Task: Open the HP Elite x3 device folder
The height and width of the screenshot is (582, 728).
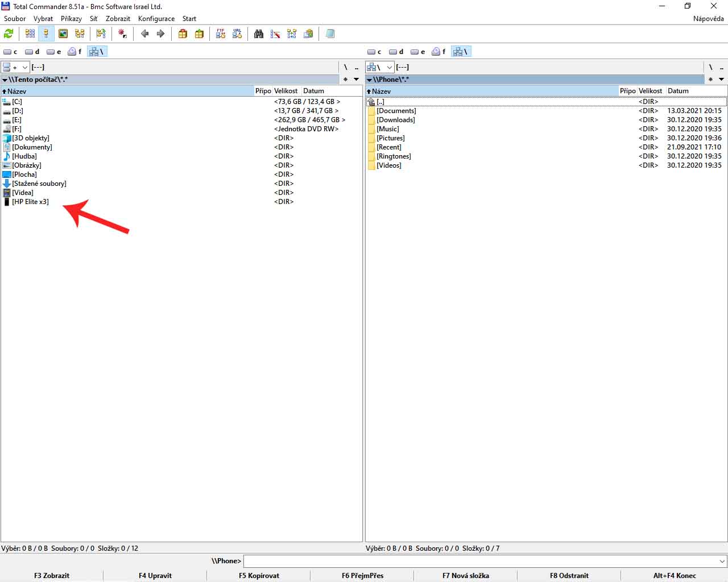Action: (30, 202)
